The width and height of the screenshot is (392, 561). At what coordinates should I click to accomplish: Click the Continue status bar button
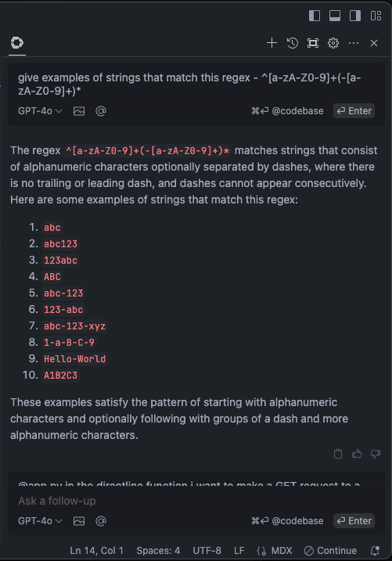pyautogui.click(x=330, y=551)
